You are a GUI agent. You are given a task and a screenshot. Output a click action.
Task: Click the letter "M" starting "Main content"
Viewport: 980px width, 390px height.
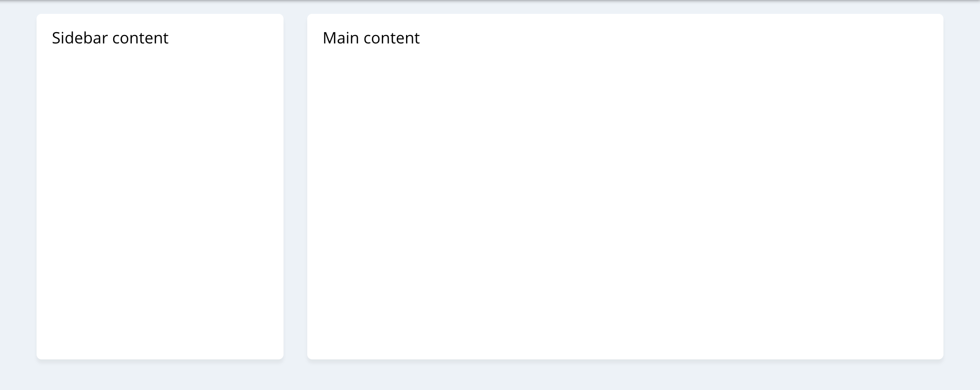(x=329, y=38)
